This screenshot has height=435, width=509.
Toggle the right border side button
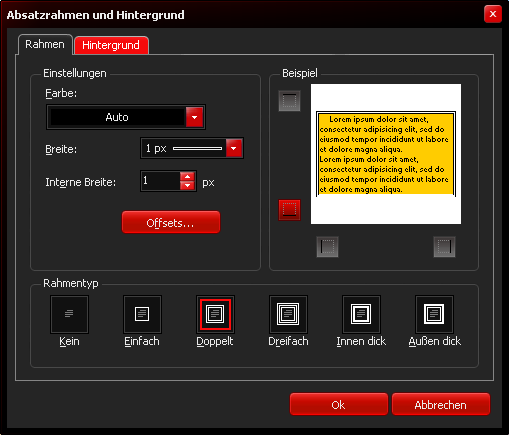pyautogui.click(x=444, y=247)
